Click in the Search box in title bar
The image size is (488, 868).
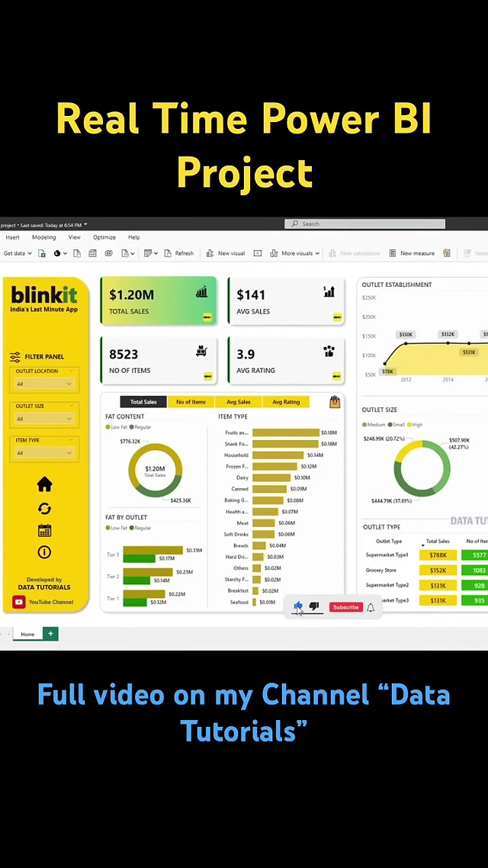[364, 224]
